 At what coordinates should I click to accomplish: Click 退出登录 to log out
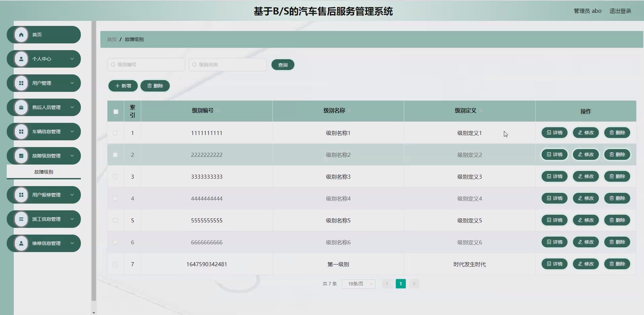point(620,11)
